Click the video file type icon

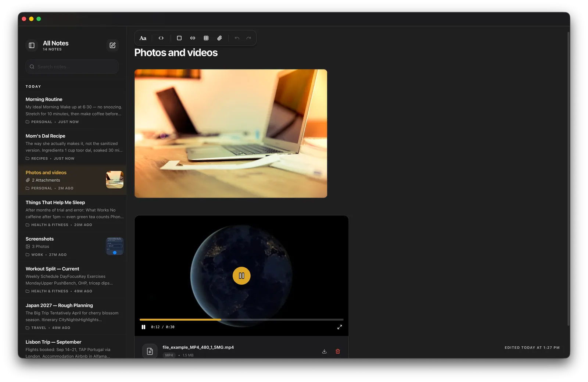(x=150, y=351)
